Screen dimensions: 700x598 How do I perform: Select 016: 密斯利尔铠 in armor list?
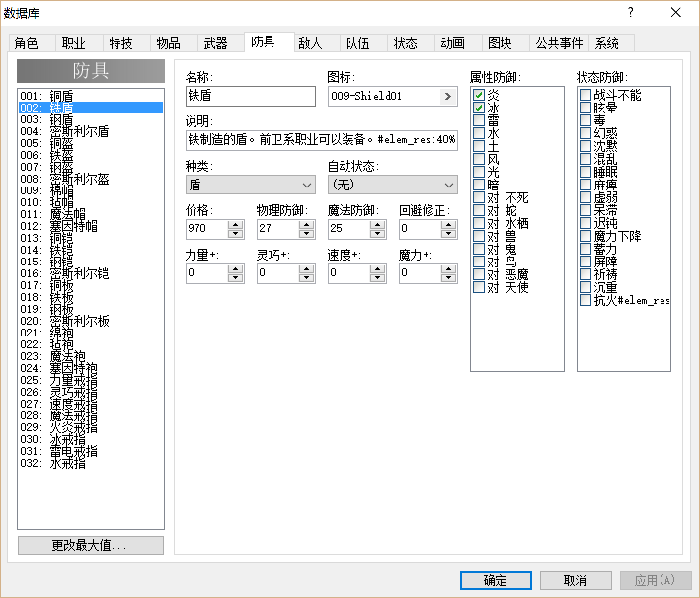pyautogui.click(x=91, y=273)
